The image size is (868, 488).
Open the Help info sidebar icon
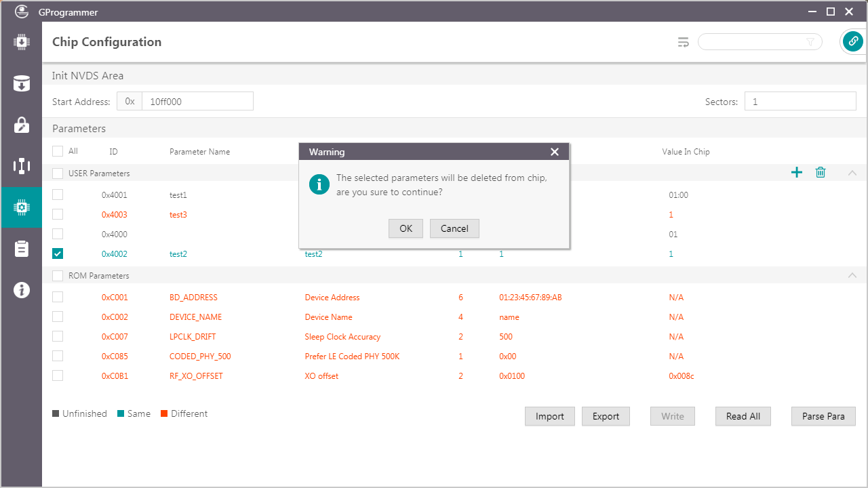(21, 290)
